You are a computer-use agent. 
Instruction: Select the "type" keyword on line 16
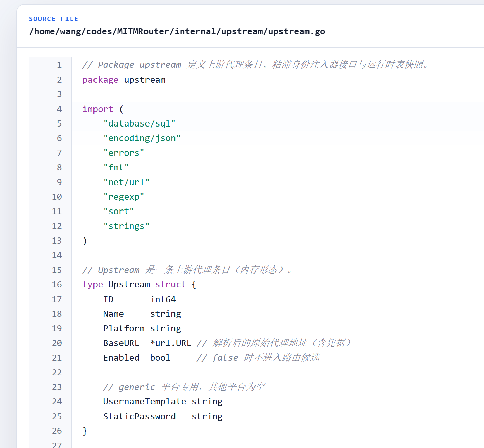(93, 284)
